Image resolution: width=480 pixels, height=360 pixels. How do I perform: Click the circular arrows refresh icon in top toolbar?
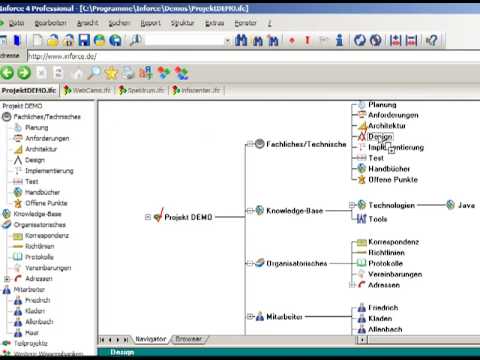pos(360,41)
